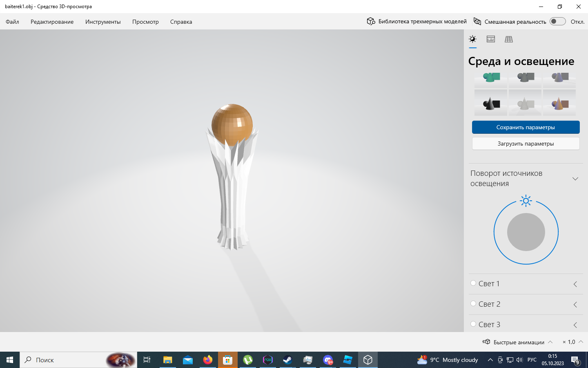
Task: Open the Инструменты menu
Action: [x=103, y=22]
